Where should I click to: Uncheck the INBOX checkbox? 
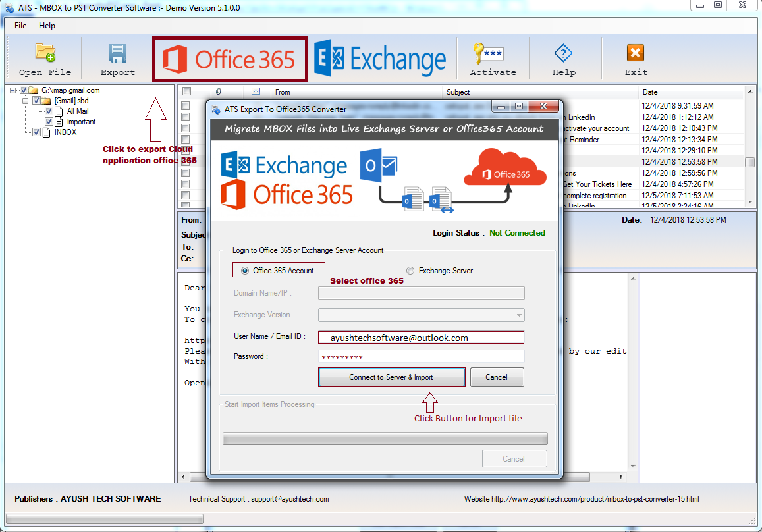[36, 132]
